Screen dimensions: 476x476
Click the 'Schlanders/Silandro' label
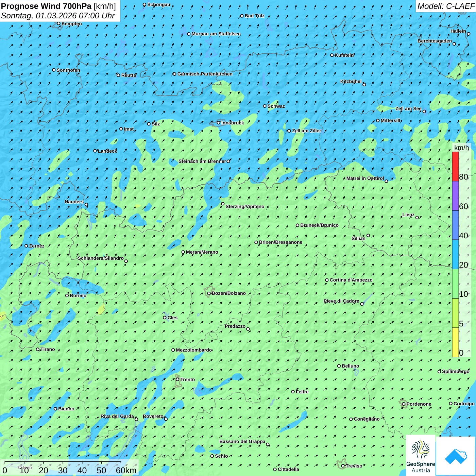tap(101, 258)
